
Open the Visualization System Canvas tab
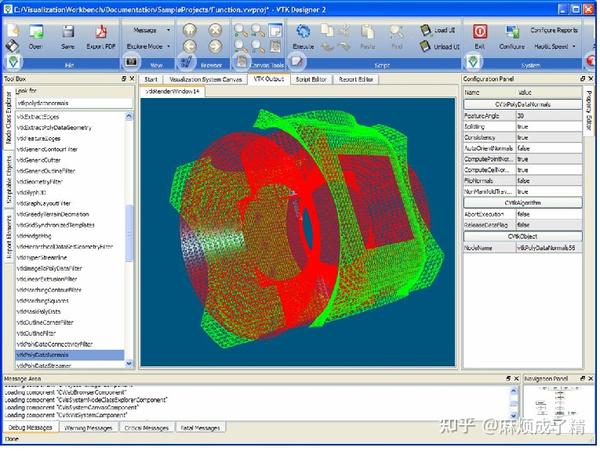pos(205,80)
